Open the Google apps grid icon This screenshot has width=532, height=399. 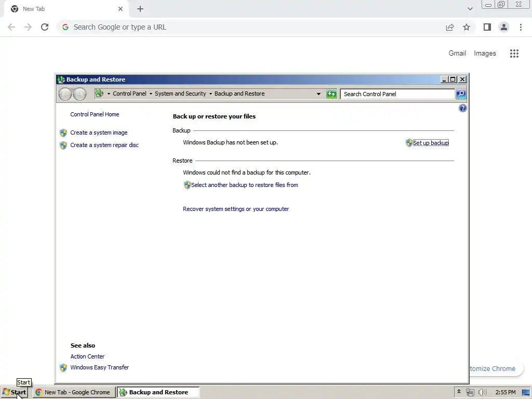(x=514, y=54)
